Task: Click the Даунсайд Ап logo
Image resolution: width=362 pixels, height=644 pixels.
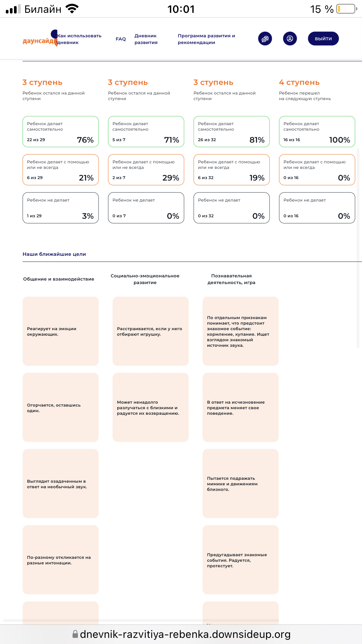Action: click(40, 38)
